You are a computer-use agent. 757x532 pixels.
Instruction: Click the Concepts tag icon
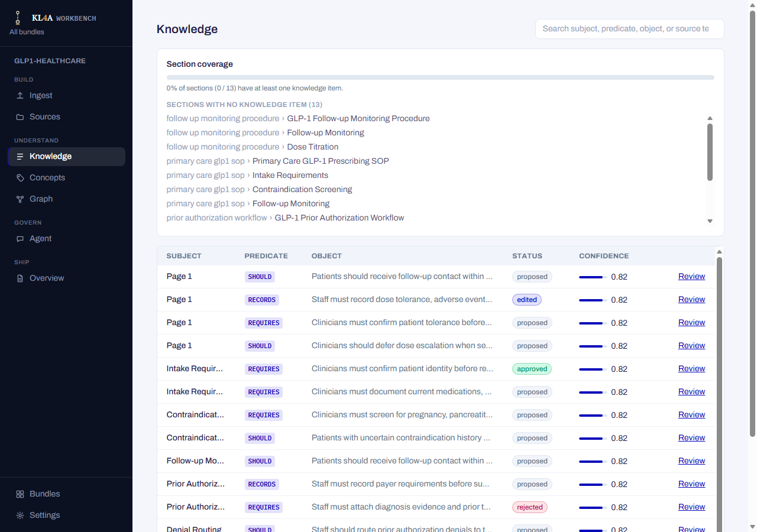point(20,178)
